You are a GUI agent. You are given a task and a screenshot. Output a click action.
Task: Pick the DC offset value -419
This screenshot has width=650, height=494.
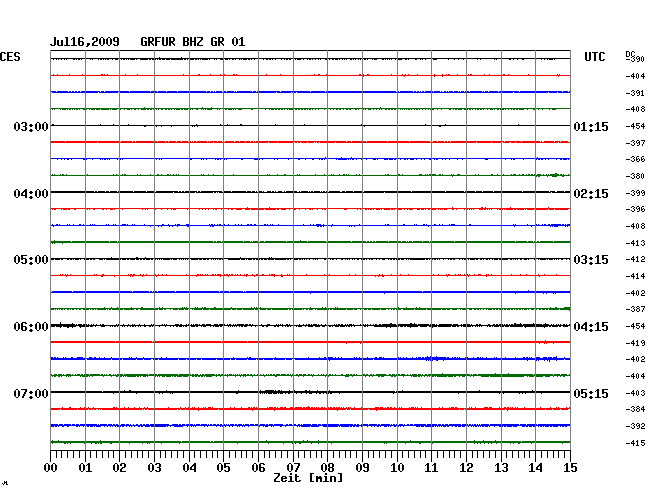635,343
